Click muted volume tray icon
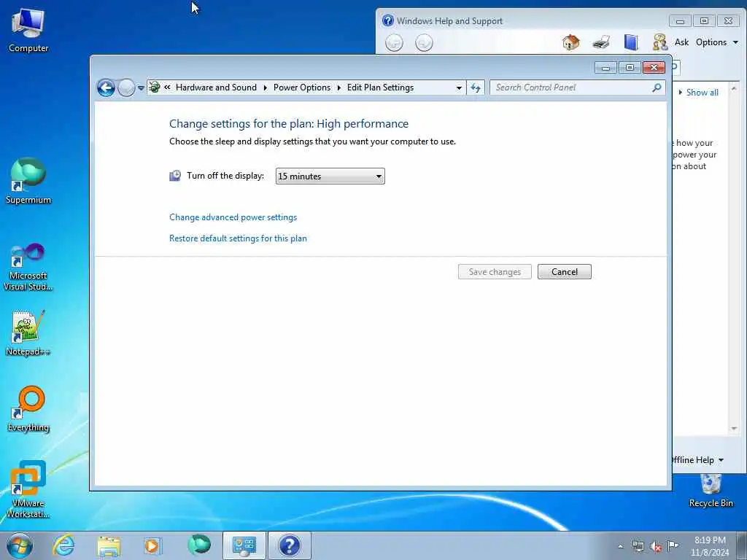747x560 pixels. click(656, 547)
